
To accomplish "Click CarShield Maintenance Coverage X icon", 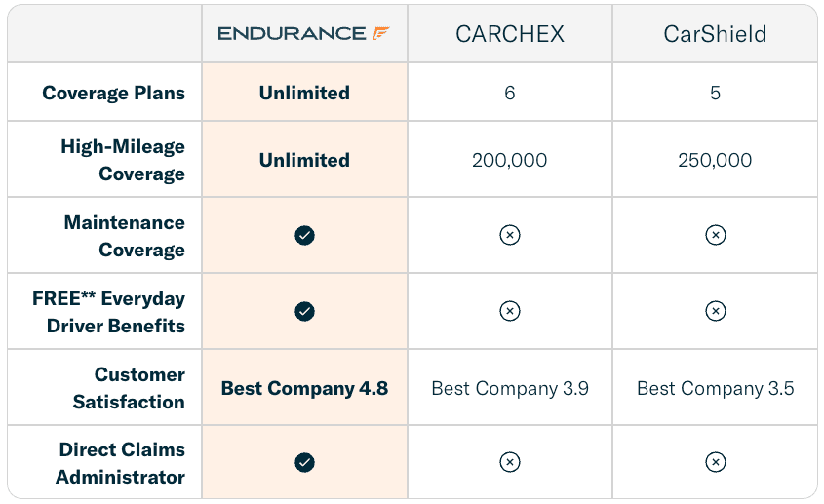I will (715, 235).
